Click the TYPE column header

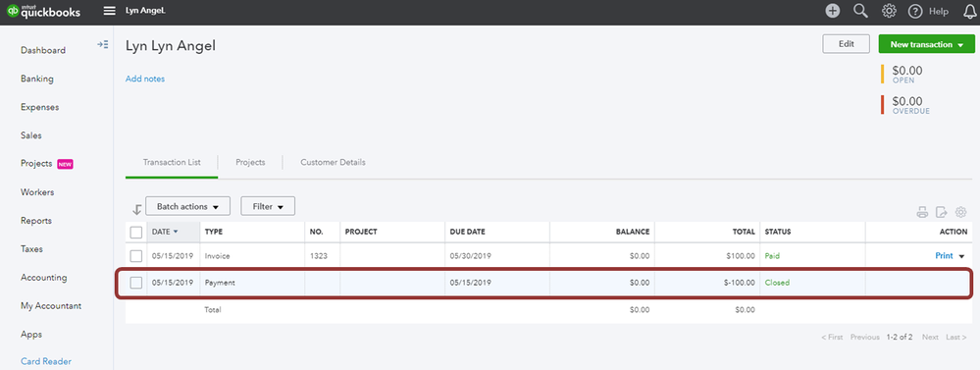click(214, 232)
